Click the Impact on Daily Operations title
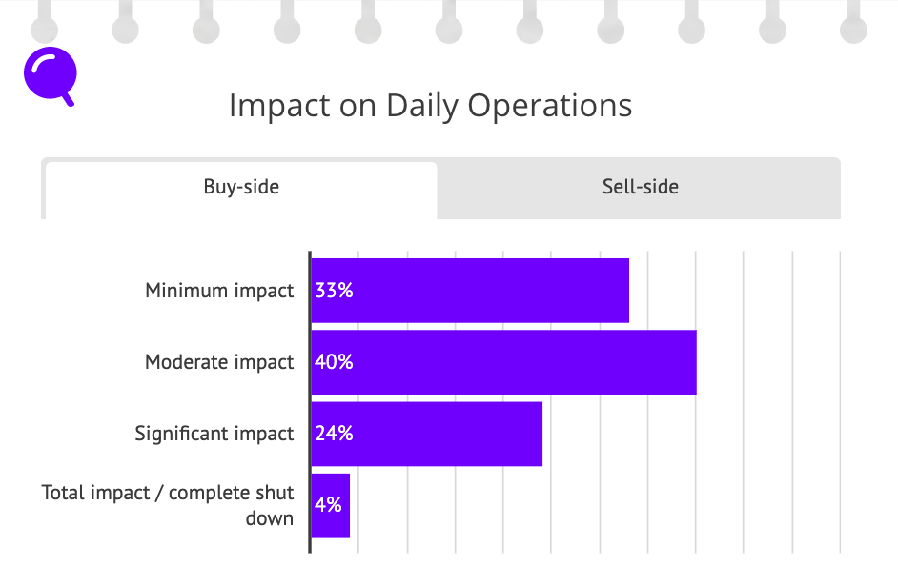The height and width of the screenshot is (588, 898). [430, 106]
